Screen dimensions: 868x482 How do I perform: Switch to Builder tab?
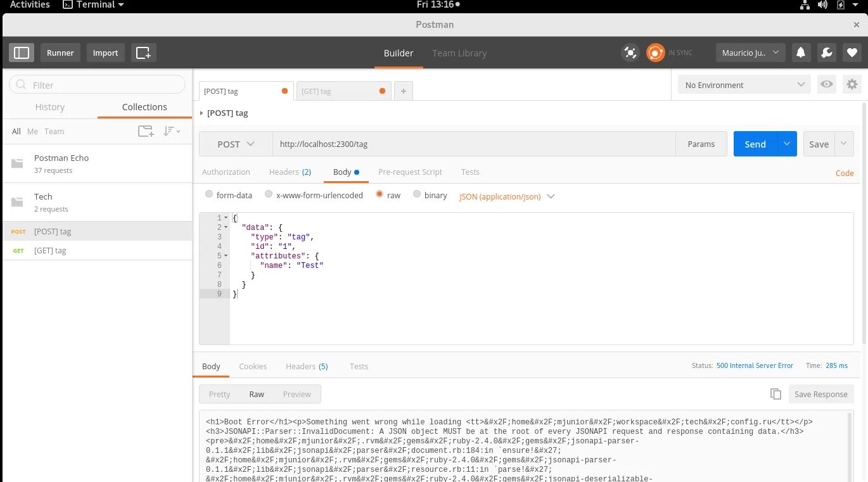point(399,53)
